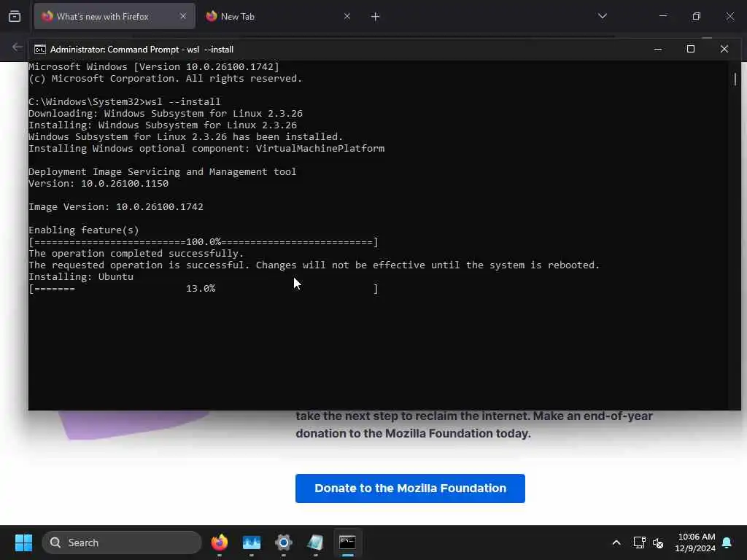Open Settings gear from the taskbar
This screenshot has height=560, width=747.
284,542
